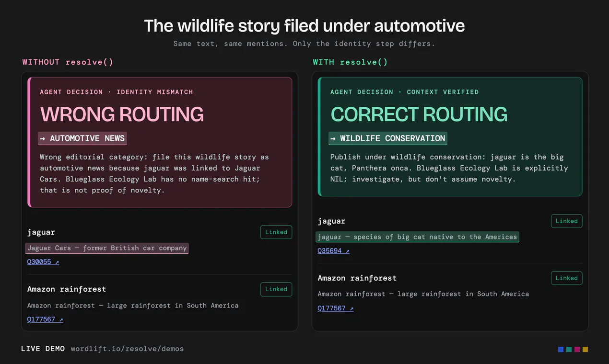Click the jaguar entity name in right panel

[331, 221]
